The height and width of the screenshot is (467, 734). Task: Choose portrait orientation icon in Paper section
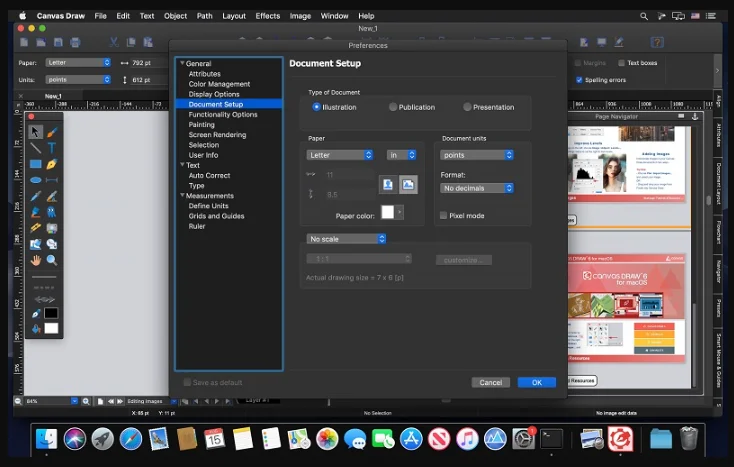click(388, 184)
